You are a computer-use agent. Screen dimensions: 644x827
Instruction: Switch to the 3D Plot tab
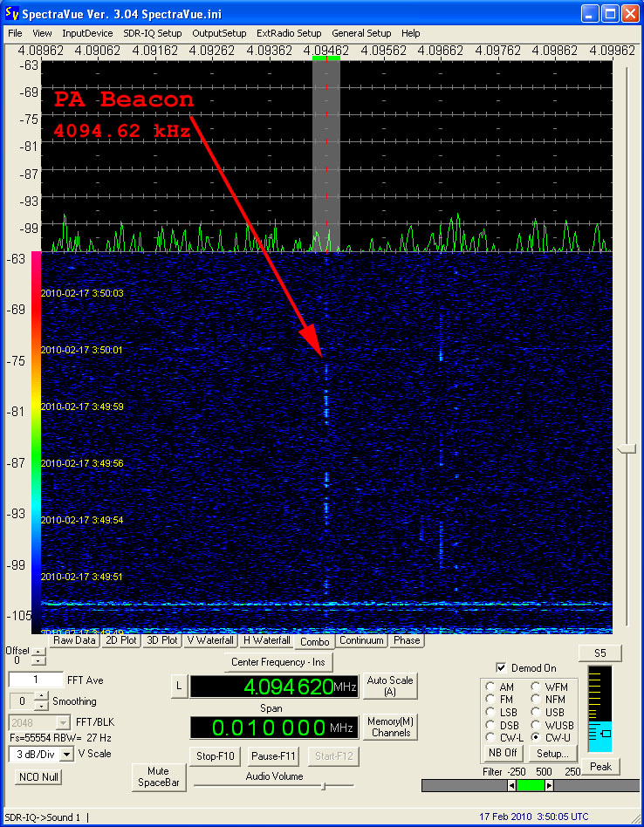tap(162, 640)
